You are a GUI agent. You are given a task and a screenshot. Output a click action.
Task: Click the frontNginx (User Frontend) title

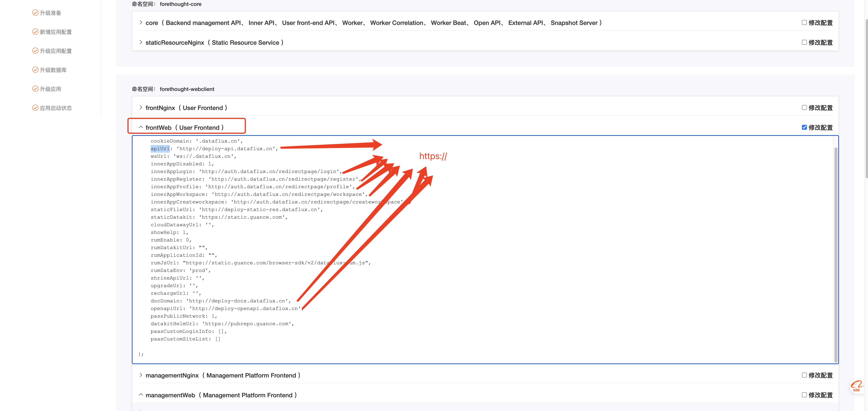[186, 108]
